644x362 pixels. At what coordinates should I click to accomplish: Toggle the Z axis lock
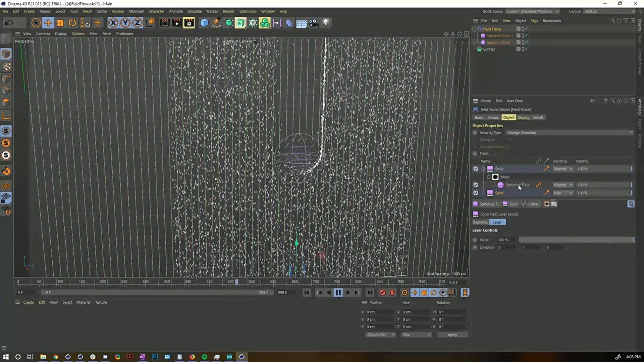pos(137,23)
